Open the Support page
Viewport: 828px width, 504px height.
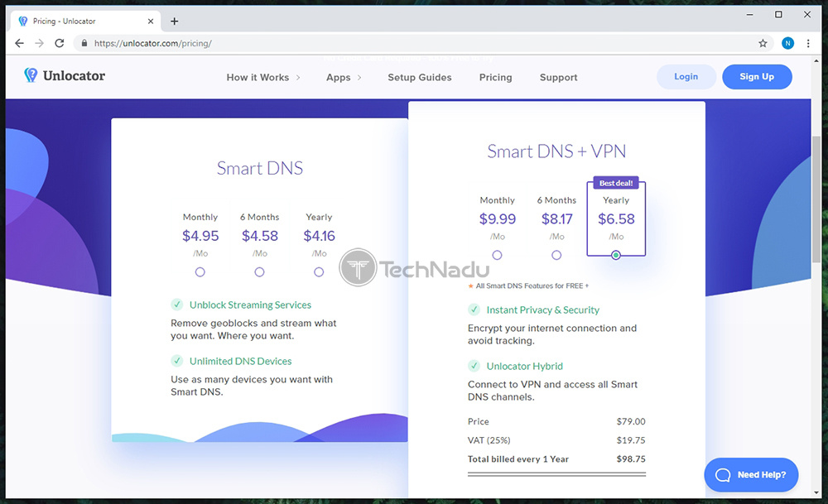point(559,78)
